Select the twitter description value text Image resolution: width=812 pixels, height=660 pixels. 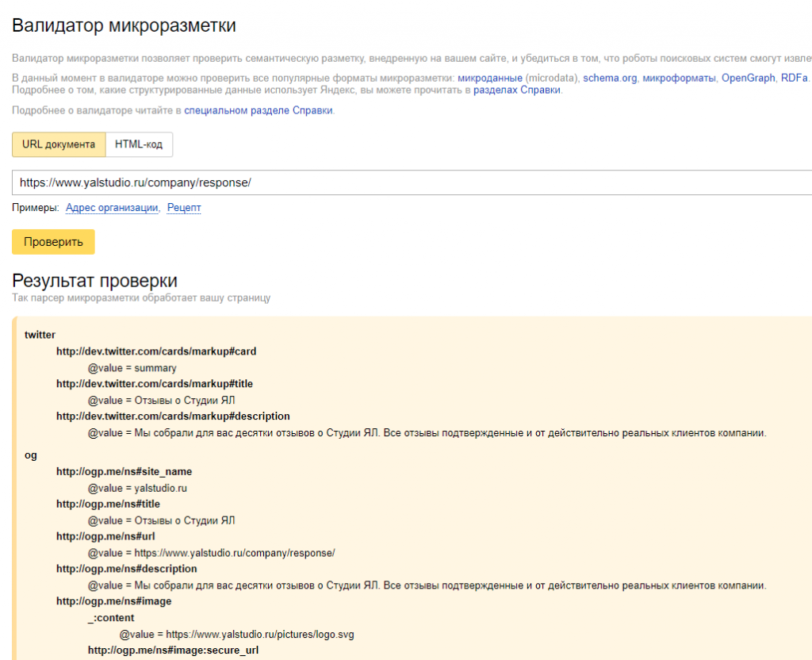point(427,432)
